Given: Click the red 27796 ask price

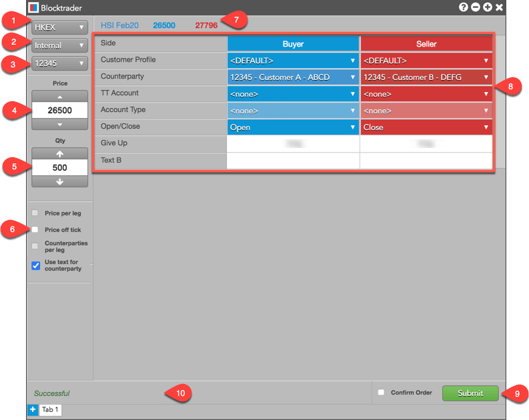Looking at the screenshot, I should click(x=206, y=25).
